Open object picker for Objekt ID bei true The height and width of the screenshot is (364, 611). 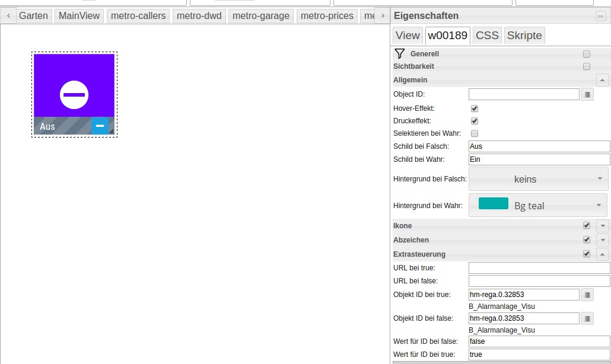pos(587,295)
